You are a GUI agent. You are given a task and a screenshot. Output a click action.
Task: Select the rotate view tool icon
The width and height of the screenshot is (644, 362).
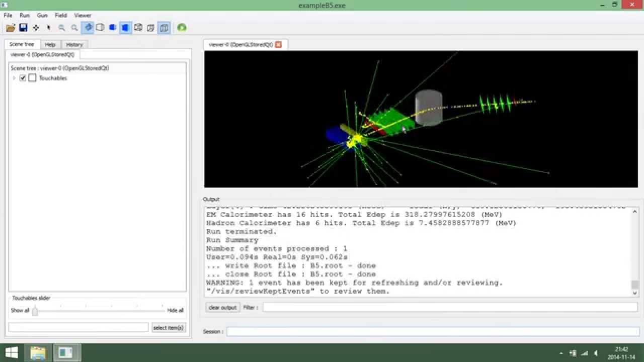pos(88,28)
